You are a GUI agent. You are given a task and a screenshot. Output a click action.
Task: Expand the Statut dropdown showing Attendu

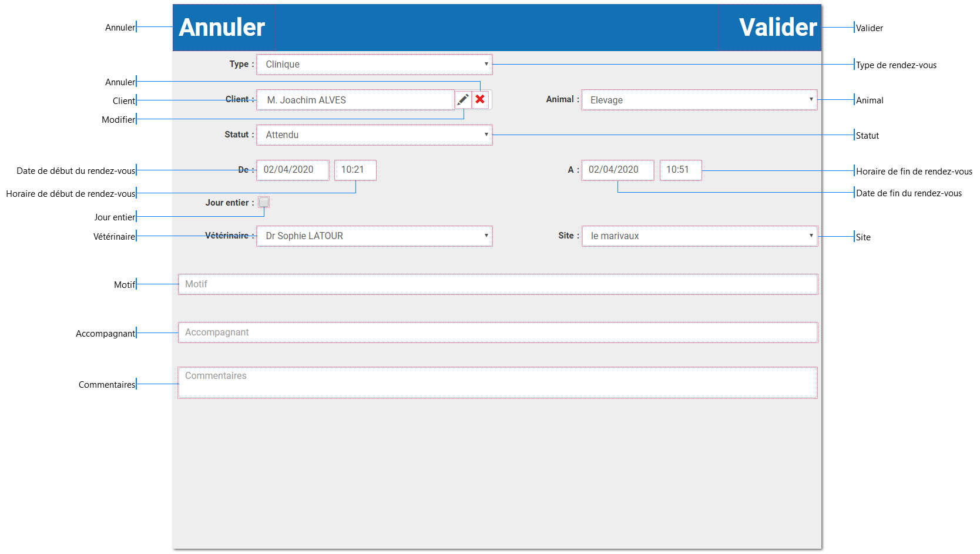tap(374, 135)
